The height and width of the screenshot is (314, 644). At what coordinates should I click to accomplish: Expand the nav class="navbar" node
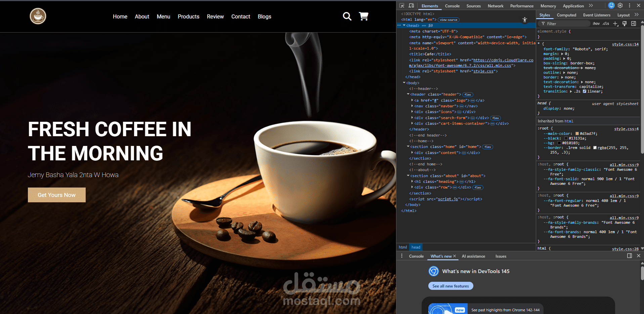point(412,106)
